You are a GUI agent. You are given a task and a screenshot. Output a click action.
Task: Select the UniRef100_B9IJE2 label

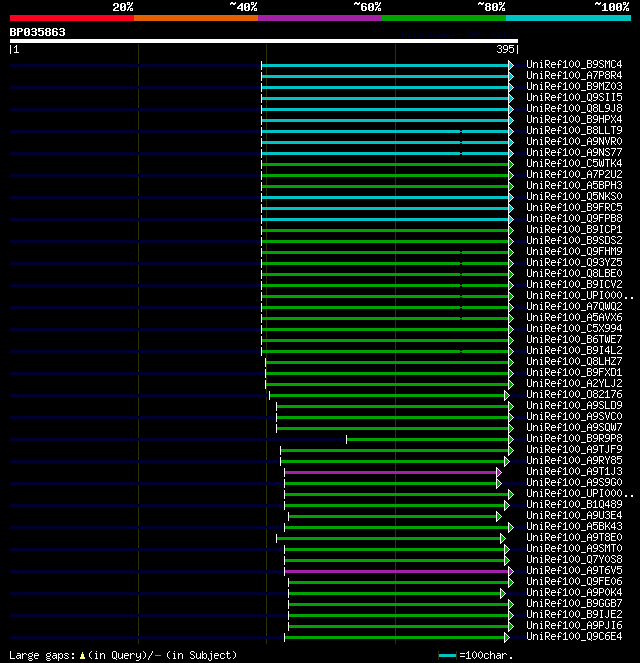(574, 614)
